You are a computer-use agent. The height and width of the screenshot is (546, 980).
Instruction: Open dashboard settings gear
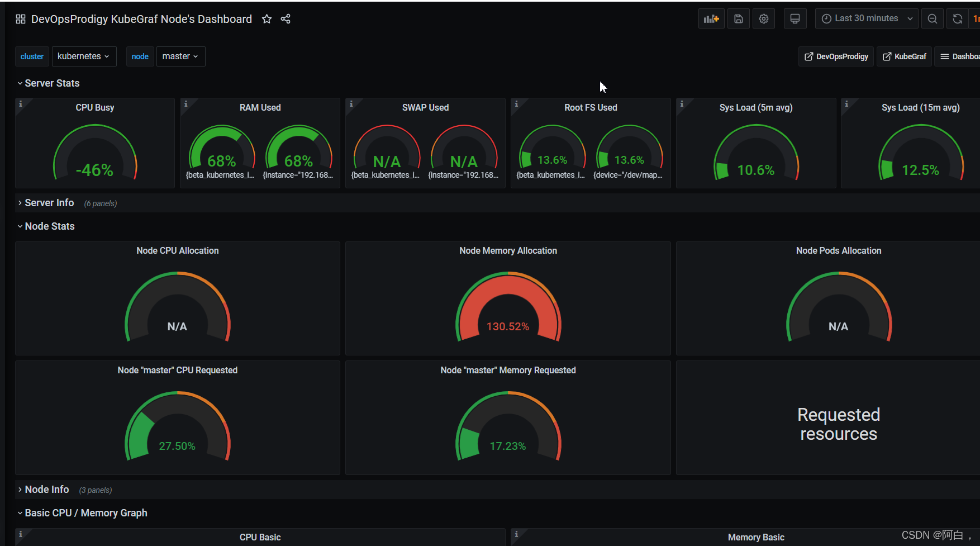764,18
